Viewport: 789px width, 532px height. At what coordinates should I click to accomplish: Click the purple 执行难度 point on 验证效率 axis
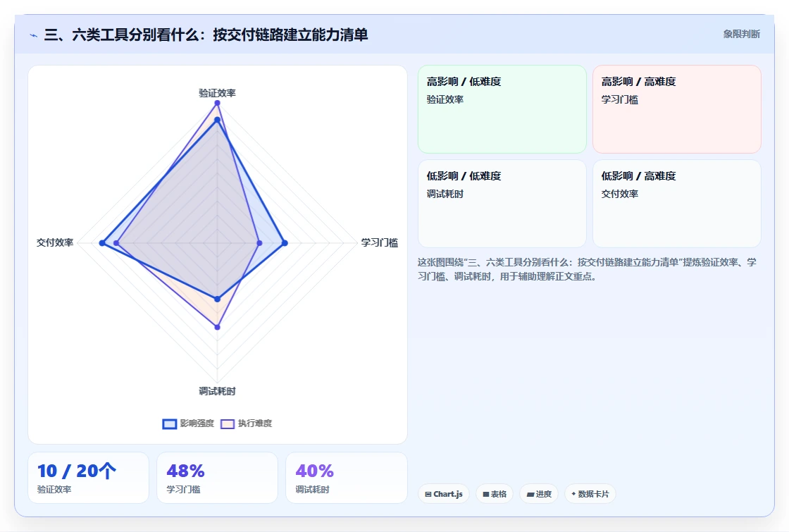(218, 103)
